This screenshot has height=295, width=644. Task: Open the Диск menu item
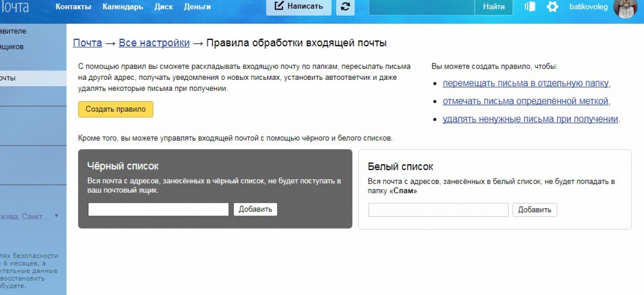point(163,7)
